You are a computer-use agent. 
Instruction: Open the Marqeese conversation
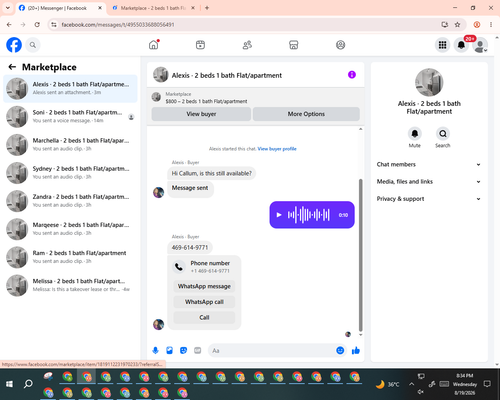pyautogui.click(x=70, y=229)
